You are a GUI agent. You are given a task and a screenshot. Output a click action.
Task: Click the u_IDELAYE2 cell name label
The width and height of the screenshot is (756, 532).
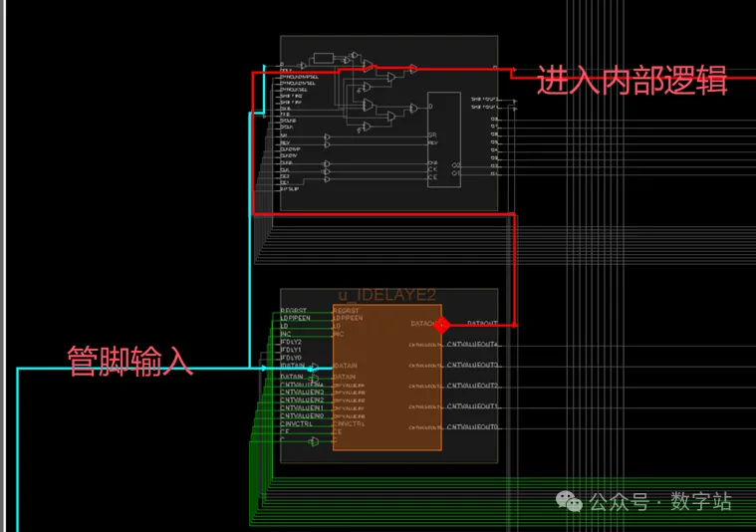pos(387,295)
